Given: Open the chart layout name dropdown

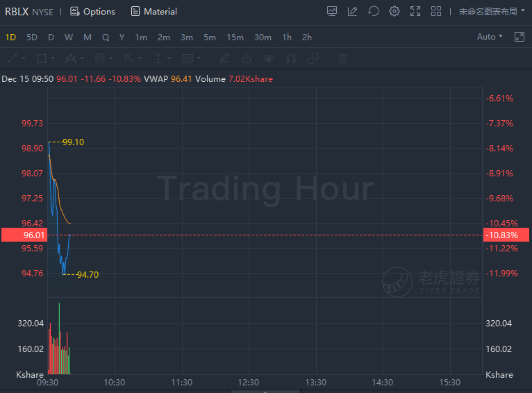Looking at the screenshot, I should (492, 12).
